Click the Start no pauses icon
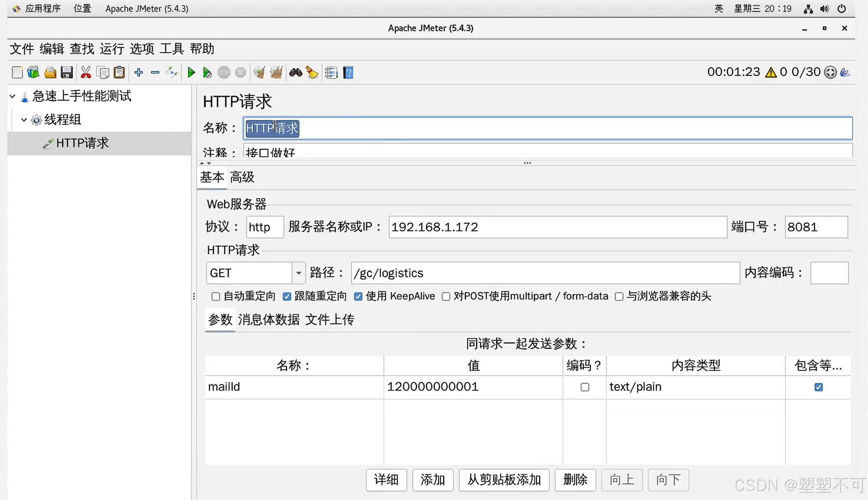This screenshot has height=500, width=868. 207,73
